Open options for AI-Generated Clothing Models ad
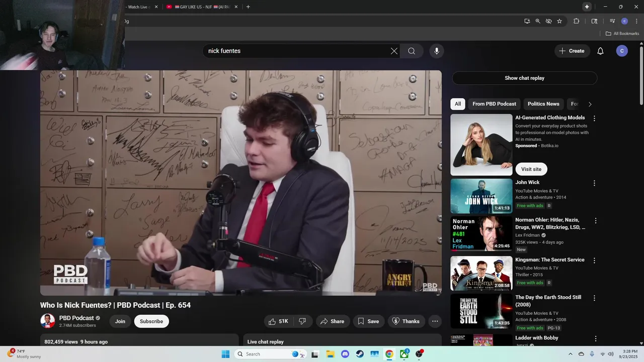Viewport: 644px width, 362px height. [x=594, y=119]
